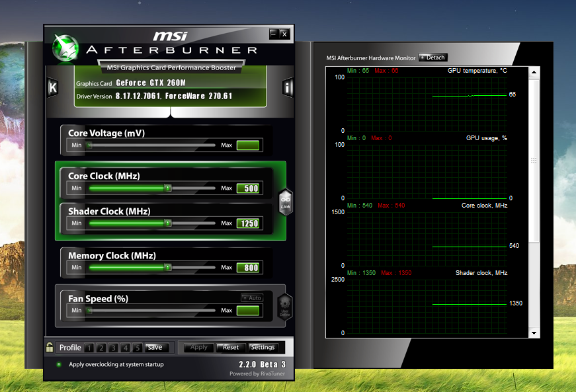Detach the Hardware Monitor panel
Screen dimensions: 576x392
(x=432, y=58)
